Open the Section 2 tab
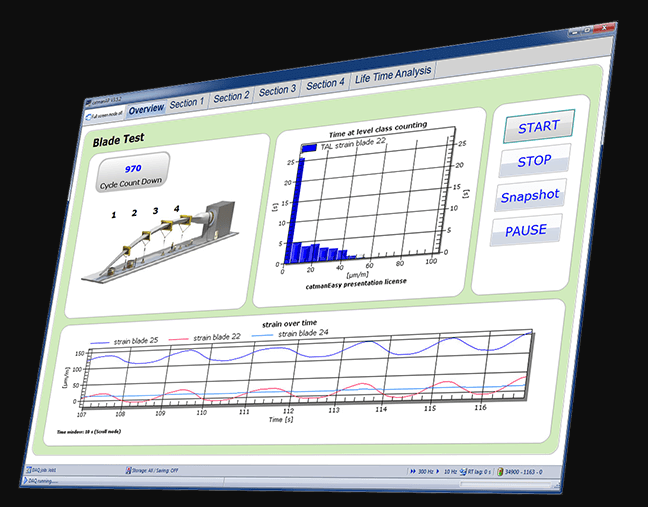This screenshot has width=648, height=507. (x=231, y=97)
